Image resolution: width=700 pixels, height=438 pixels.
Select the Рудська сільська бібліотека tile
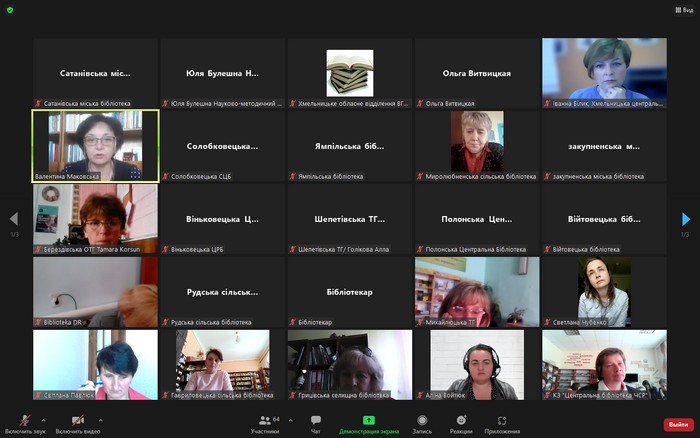click(x=222, y=292)
